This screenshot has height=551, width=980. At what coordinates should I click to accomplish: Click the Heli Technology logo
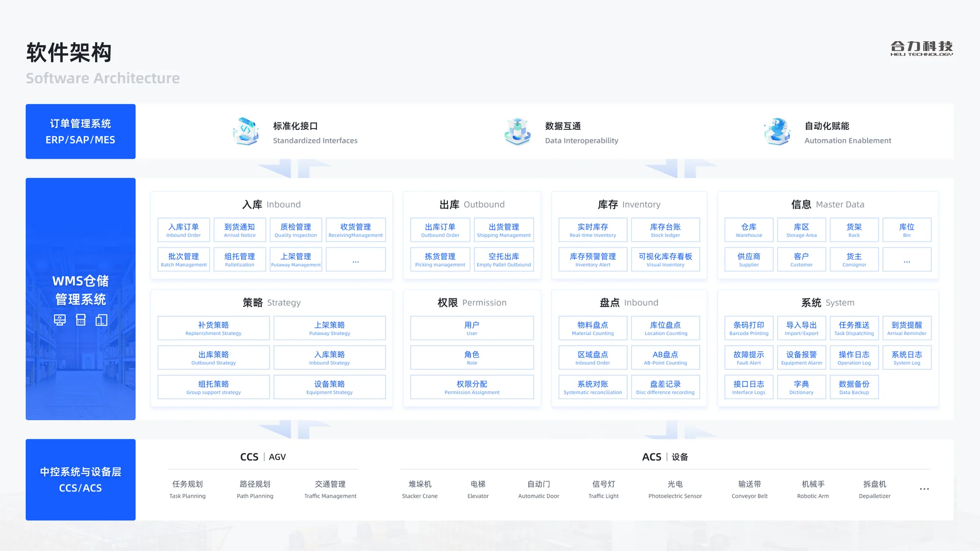[x=921, y=48]
